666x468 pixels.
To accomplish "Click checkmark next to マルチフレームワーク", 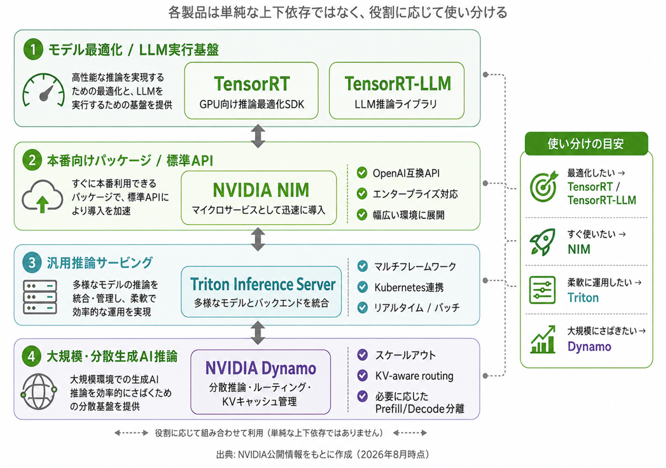I will coord(362,266).
